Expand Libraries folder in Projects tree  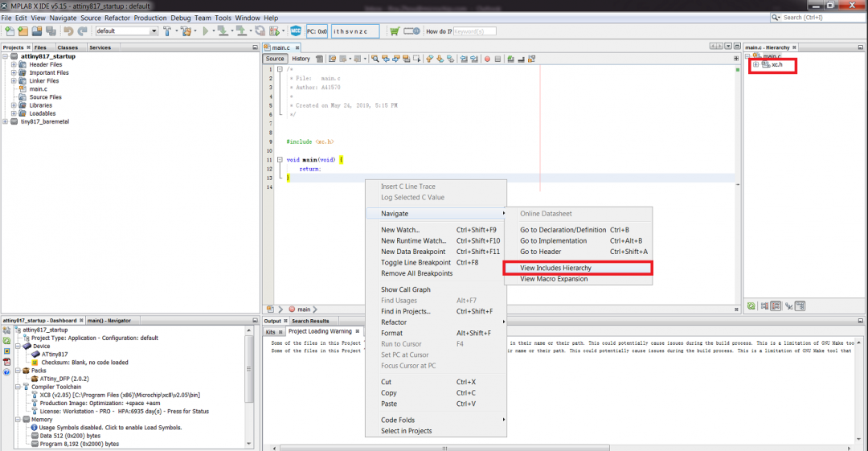(x=14, y=105)
